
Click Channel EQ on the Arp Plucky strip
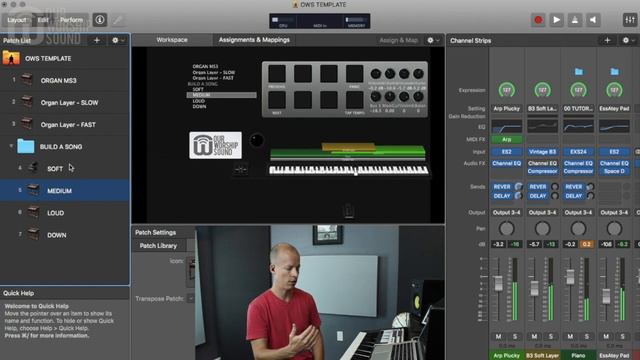(507, 163)
